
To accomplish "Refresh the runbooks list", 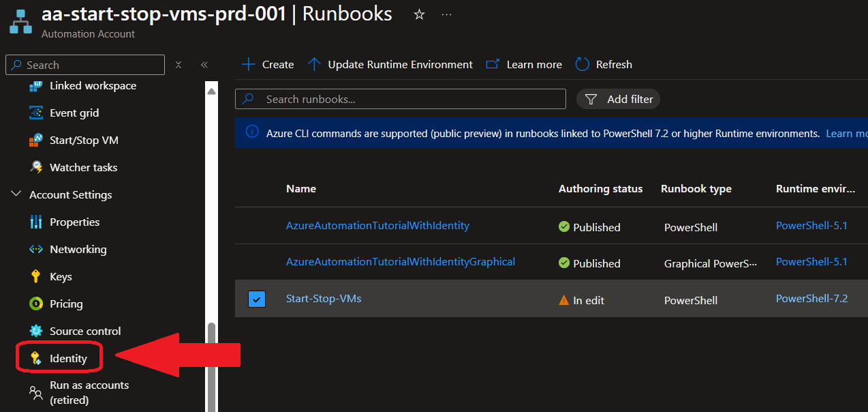I will click(604, 64).
